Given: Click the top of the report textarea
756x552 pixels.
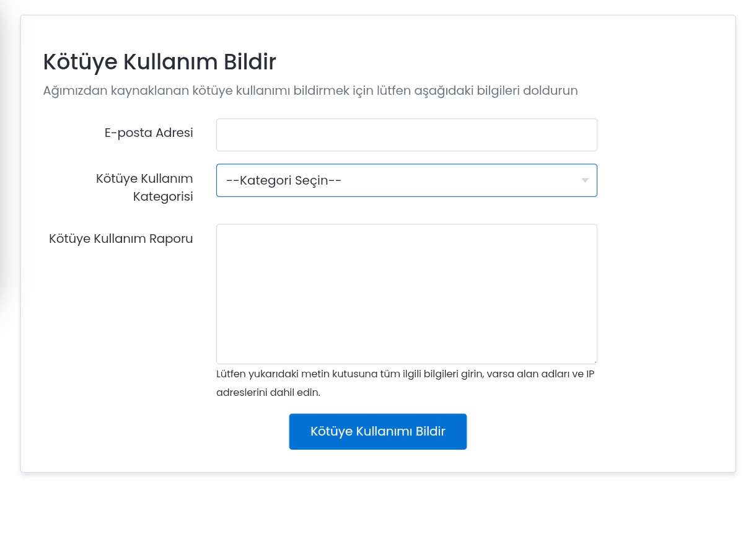Looking at the screenshot, I should point(407,232).
